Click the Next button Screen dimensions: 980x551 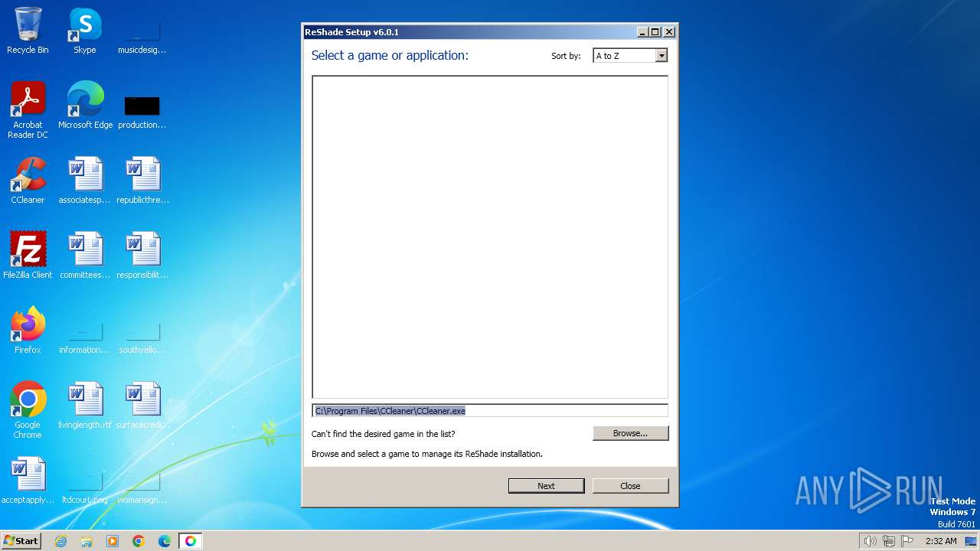pyautogui.click(x=546, y=486)
